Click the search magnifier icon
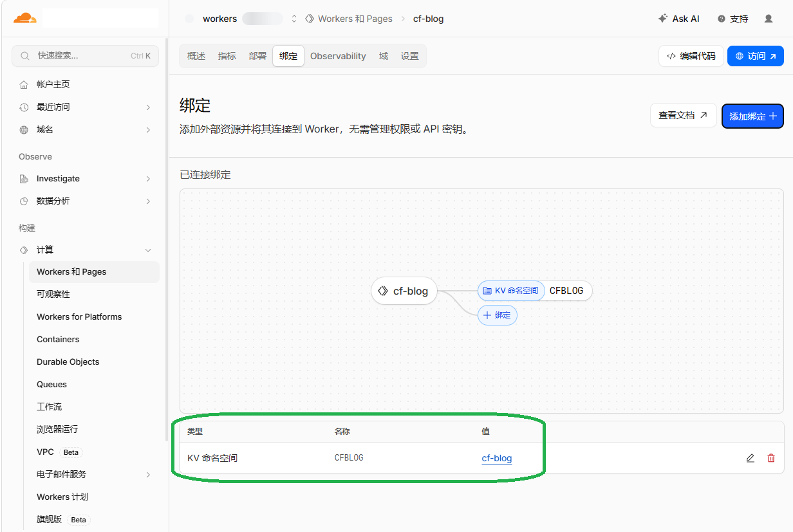793x532 pixels. point(25,56)
